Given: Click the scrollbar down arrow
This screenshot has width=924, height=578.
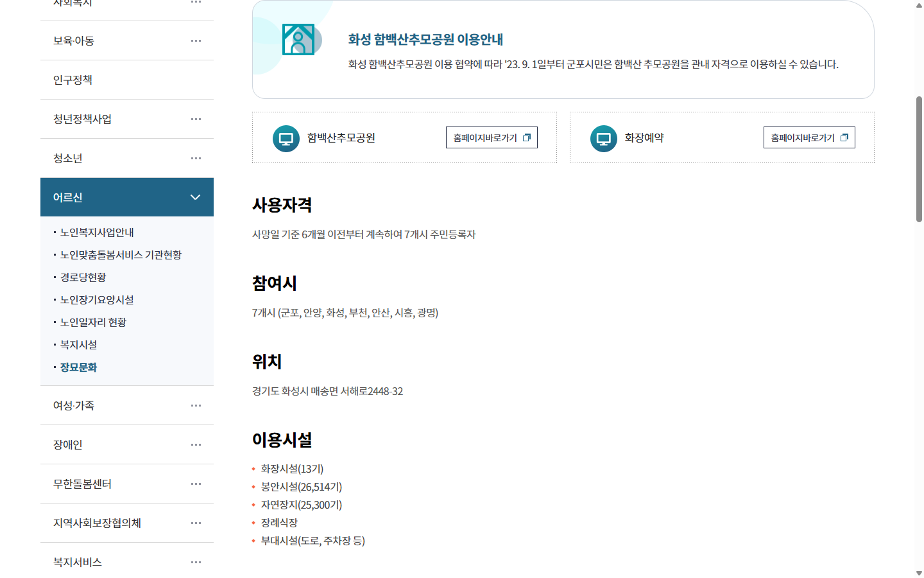Looking at the screenshot, I should point(919,573).
